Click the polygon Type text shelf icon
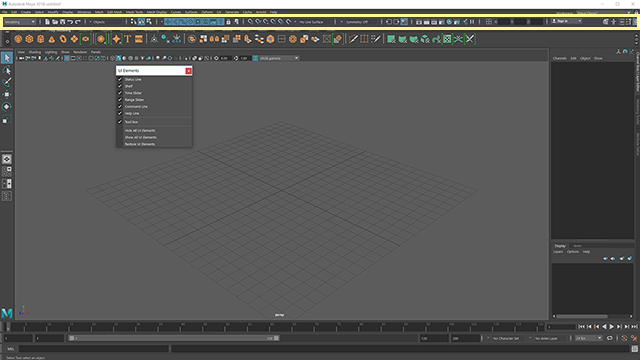 [x=127, y=39]
